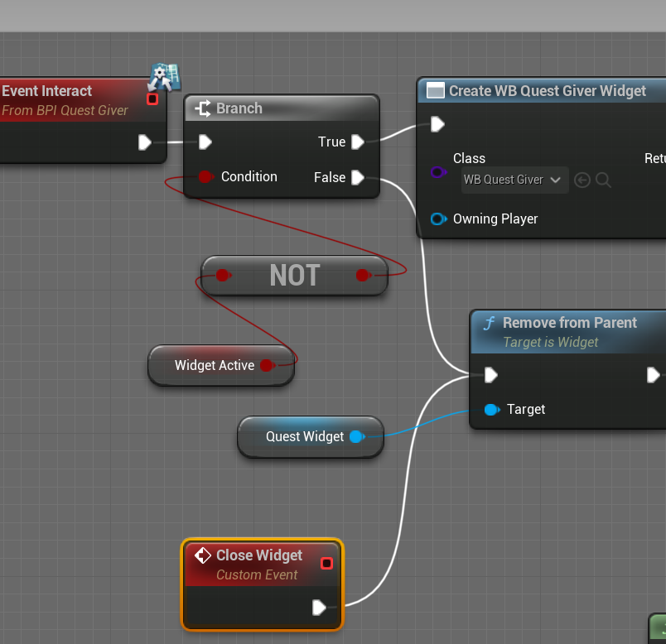Click the Class purple input pin
The image size is (666, 644).
tap(438, 172)
